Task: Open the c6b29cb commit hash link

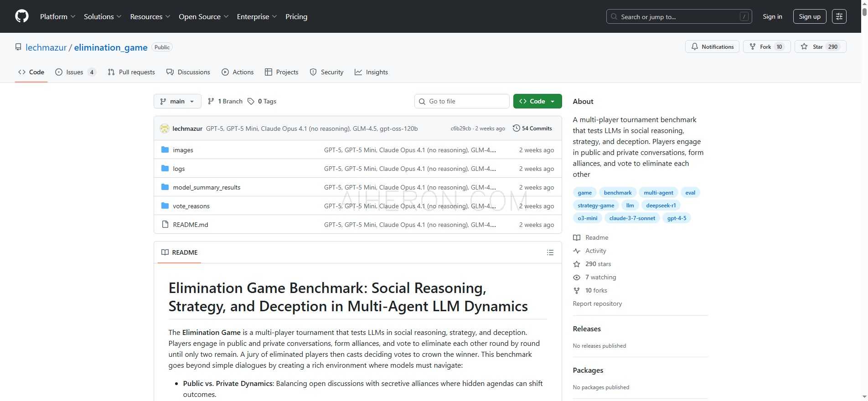Action: (460, 129)
